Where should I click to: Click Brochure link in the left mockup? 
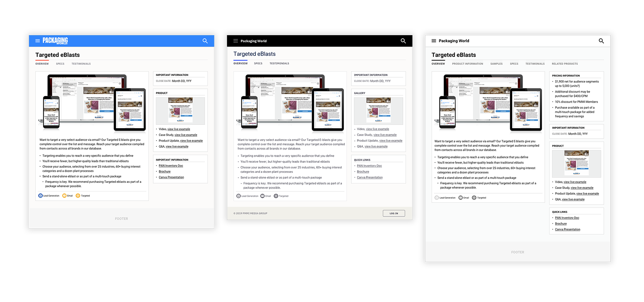coord(165,171)
